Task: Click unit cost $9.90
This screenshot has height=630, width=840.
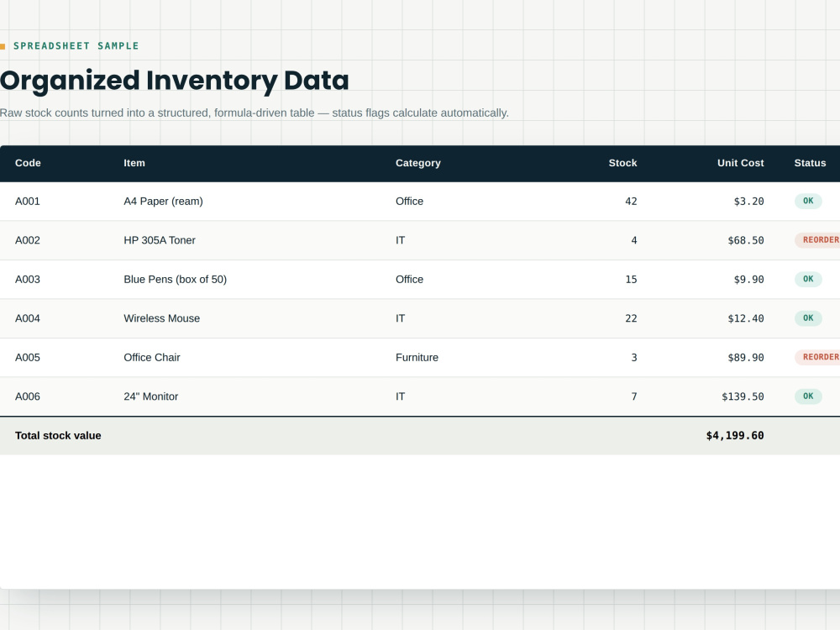Action: click(749, 280)
